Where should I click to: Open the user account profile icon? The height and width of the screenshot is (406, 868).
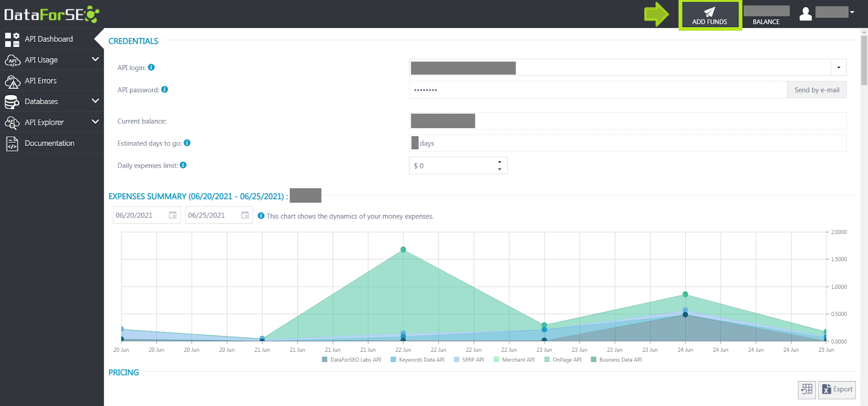[806, 14]
